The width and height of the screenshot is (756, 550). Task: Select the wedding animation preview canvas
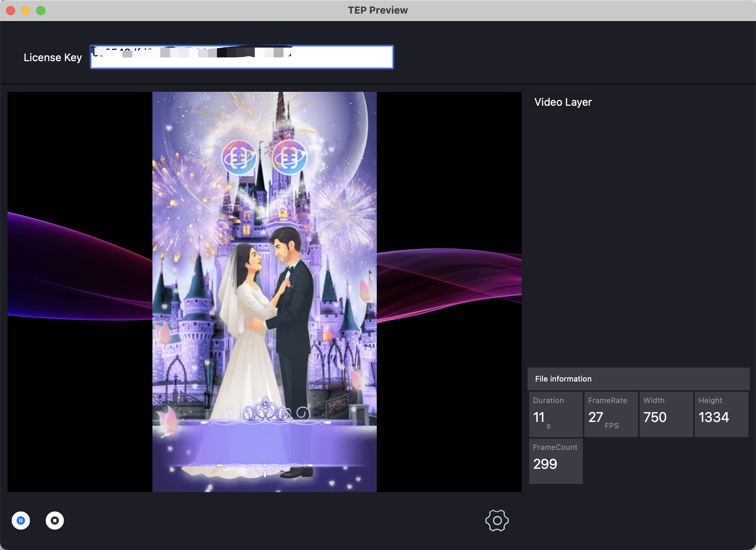point(265,292)
